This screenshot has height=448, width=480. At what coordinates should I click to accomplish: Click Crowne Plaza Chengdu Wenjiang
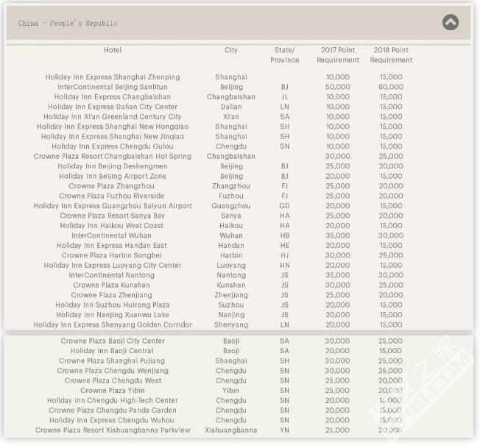(113, 371)
